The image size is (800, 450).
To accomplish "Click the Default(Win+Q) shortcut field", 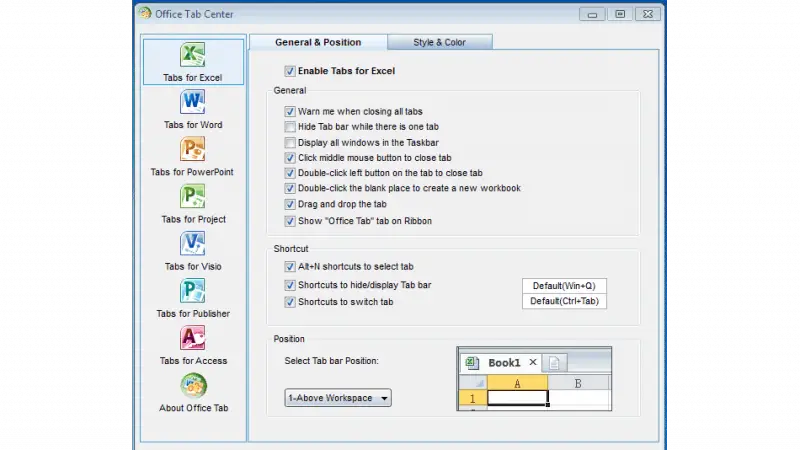I will point(564,286).
